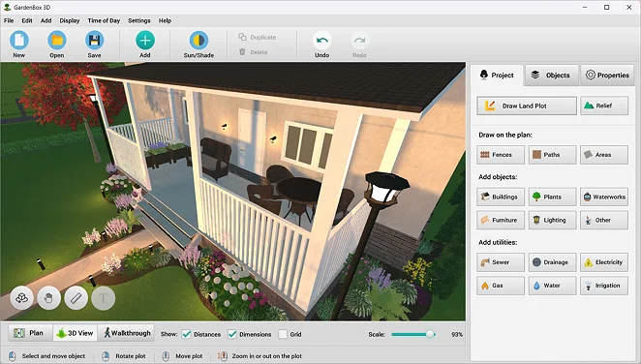Click the GardenBox 3D title bar icon
Screen dimensions: 641x364
[x=7, y=7]
